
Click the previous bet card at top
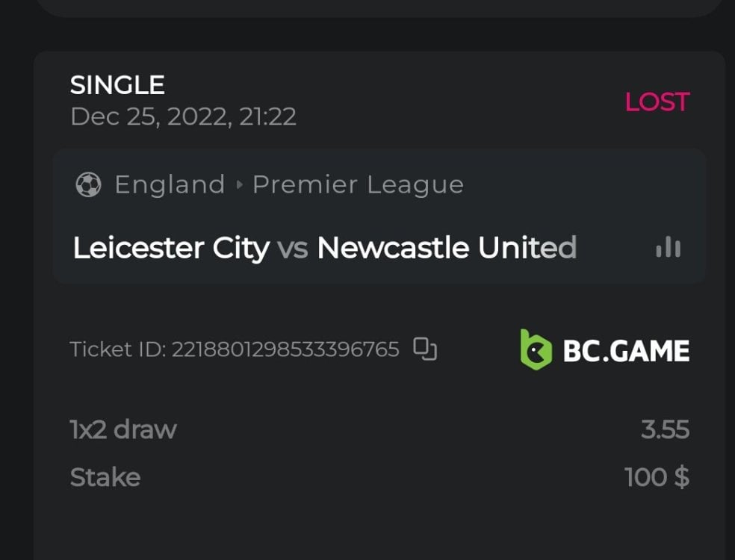[x=379, y=7]
